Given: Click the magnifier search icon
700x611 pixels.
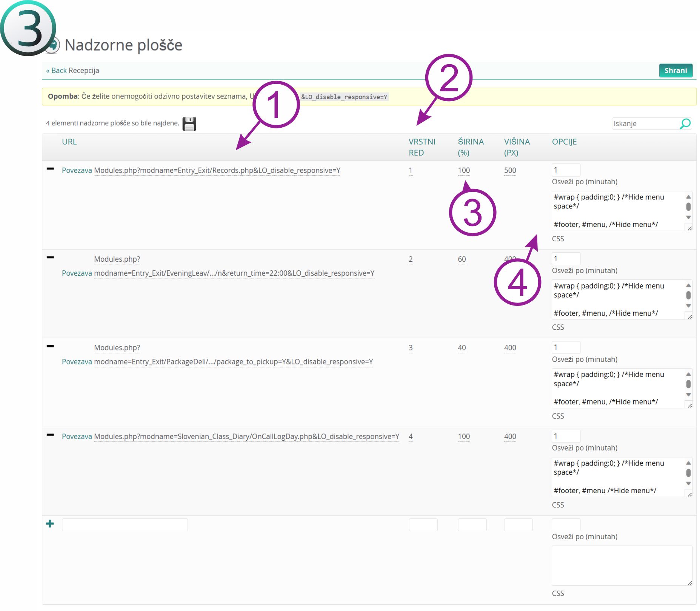Looking at the screenshot, I should coord(685,123).
